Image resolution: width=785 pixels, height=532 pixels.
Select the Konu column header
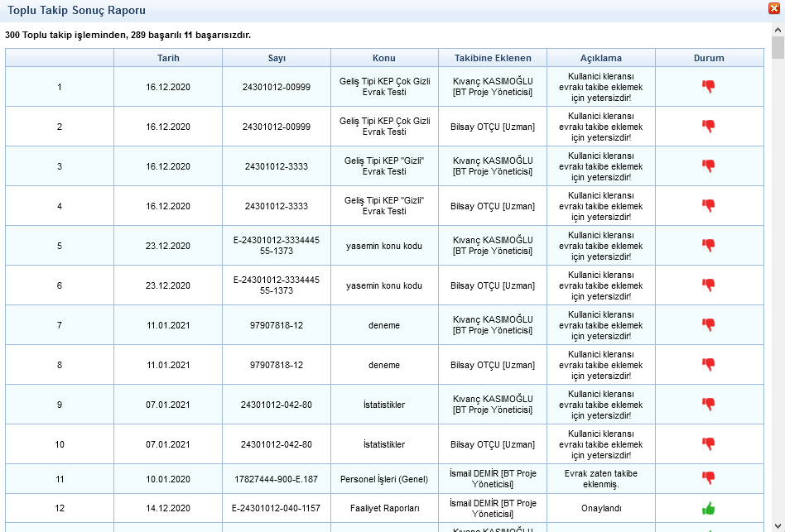[384, 58]
